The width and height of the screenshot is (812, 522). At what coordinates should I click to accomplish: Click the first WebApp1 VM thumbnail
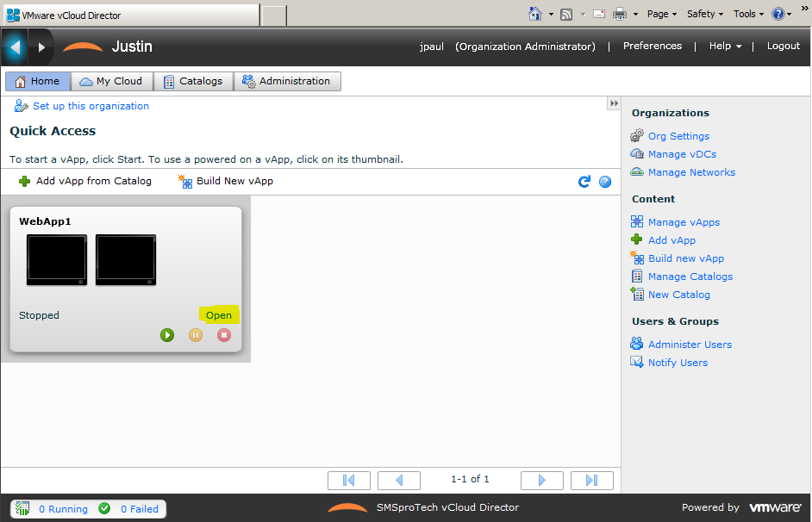(57, 259)
